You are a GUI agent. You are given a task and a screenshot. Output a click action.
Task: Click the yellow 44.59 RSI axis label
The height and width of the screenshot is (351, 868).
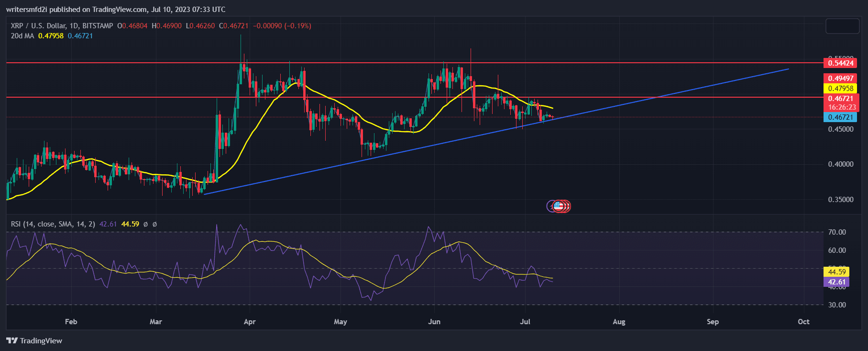[x=836, y=272]
